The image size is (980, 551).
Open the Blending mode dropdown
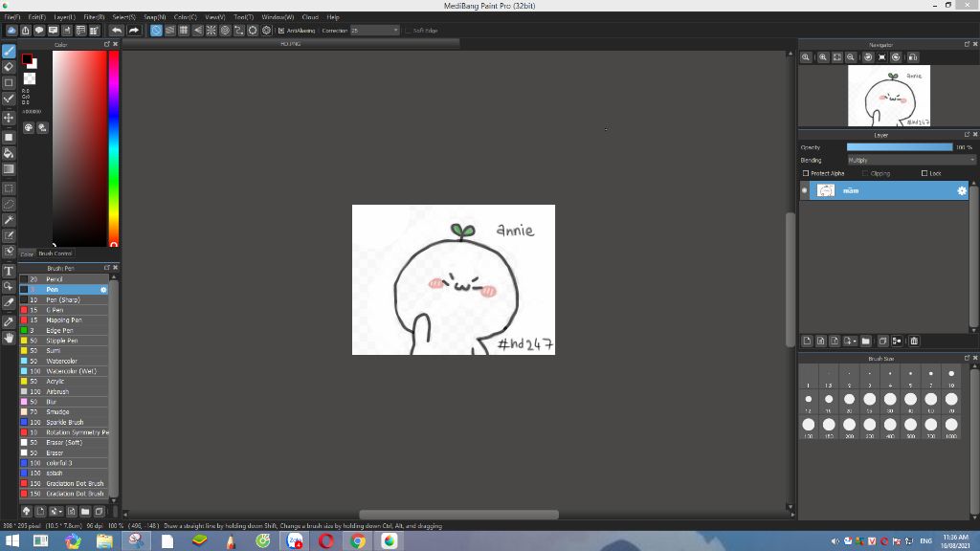pos(911,161)
